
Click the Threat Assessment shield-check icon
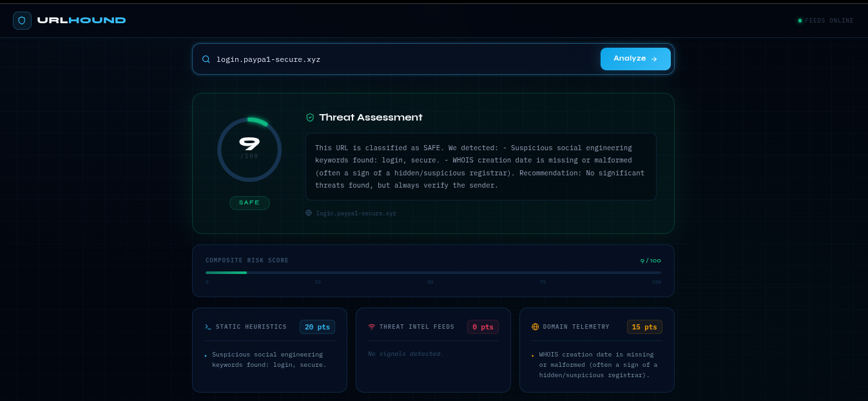(310, 117)
